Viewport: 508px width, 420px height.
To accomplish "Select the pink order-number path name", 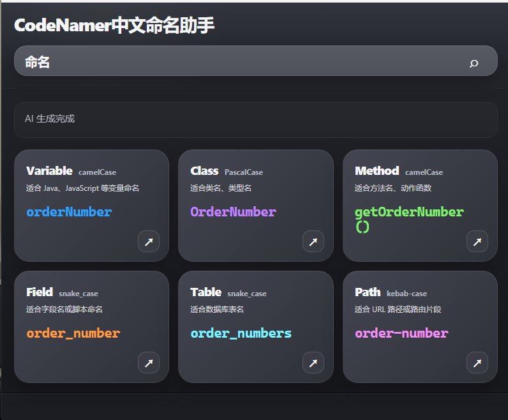I will [401, 333].
